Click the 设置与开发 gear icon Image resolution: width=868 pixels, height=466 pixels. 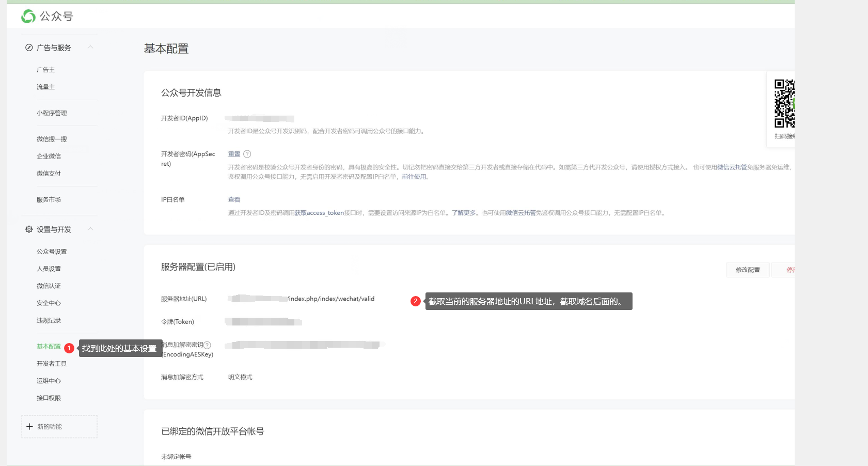coord(29,229)
